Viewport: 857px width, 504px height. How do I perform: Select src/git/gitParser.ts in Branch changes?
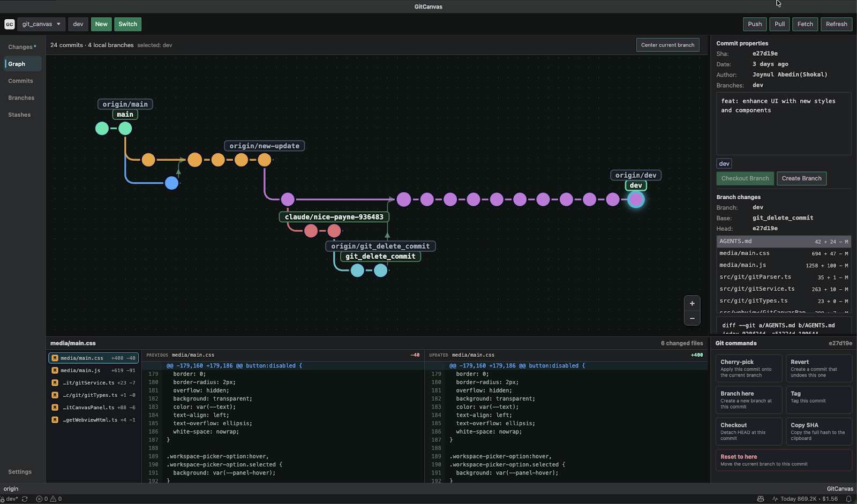click(x=784, y=277)
